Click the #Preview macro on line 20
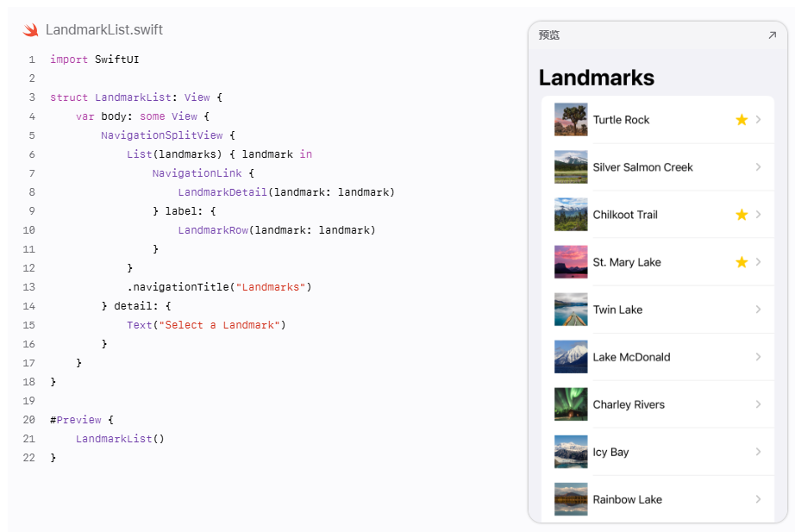 pos(76,420)
